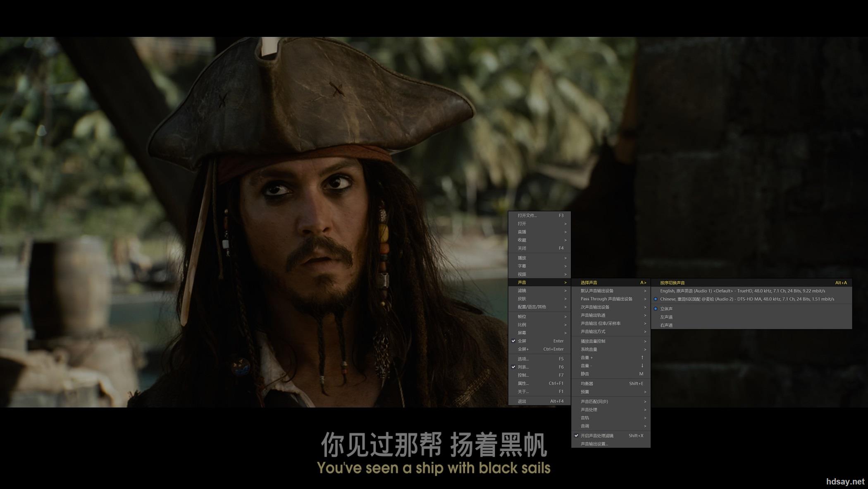This screenshot has width=868, height=489.
Task: Open 均衡器 (Shift+E) equalizer
Action: [611, 384]
